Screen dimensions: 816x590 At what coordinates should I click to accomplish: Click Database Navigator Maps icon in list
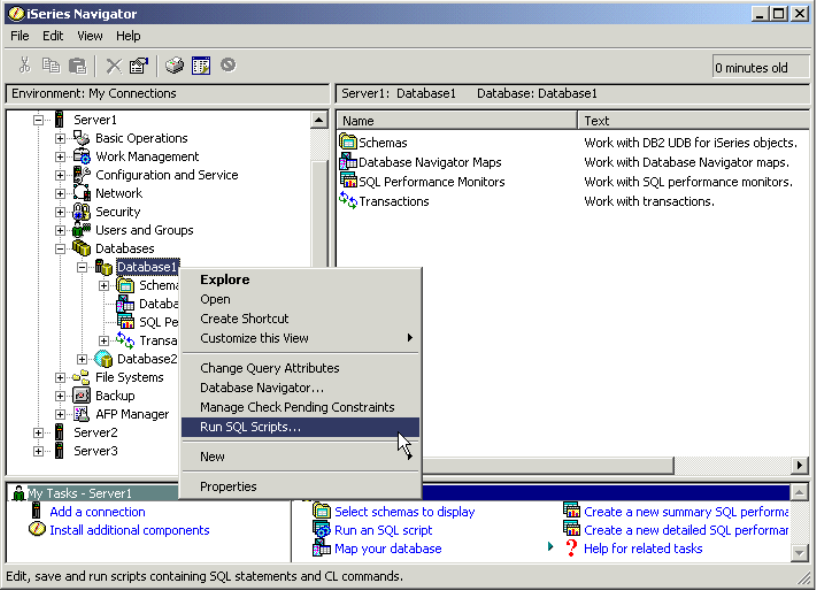[348, 161]
